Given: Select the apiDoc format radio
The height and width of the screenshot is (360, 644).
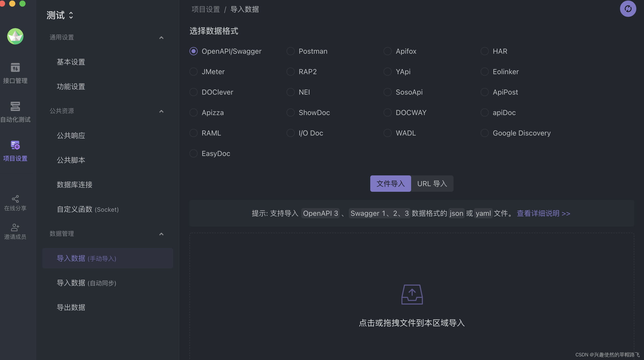Looking at the screenshot, I should [485, 112].
